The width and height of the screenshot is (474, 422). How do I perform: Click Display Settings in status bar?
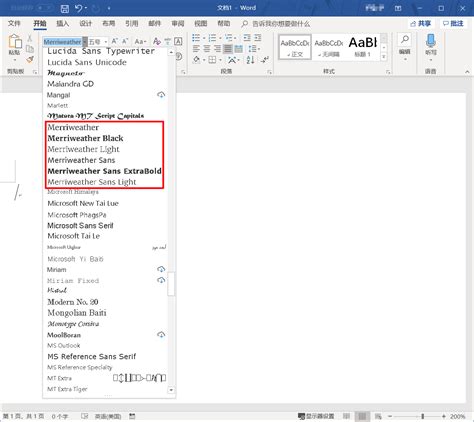[x=316, y=416]
